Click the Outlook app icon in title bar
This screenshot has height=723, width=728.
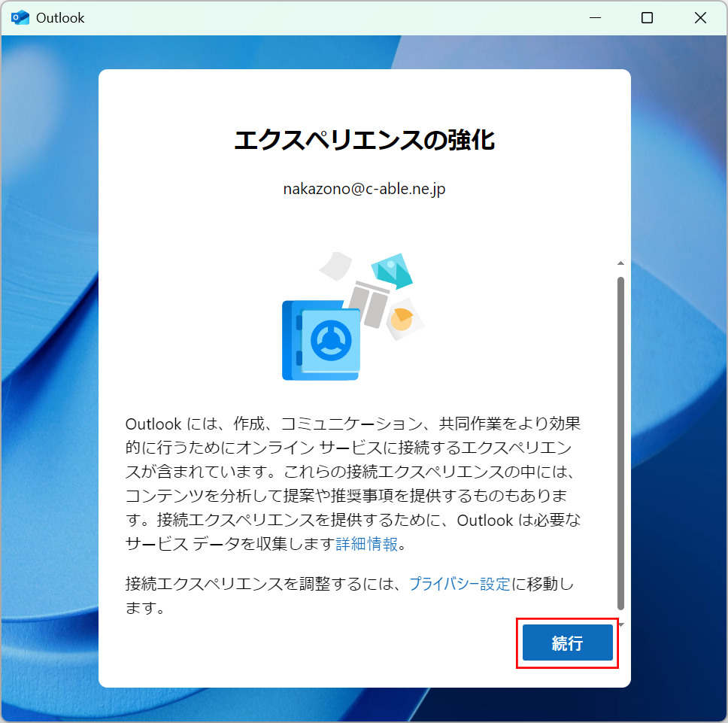[x=20, y=17]
